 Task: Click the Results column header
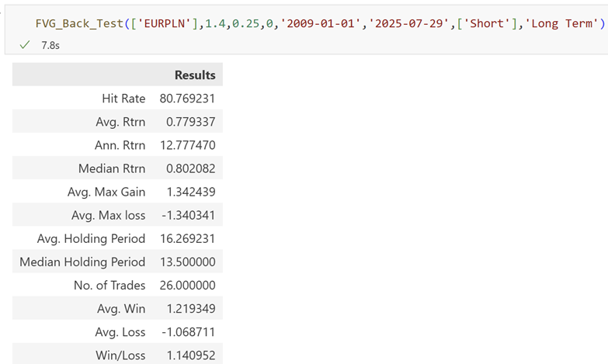pos(195,75)
